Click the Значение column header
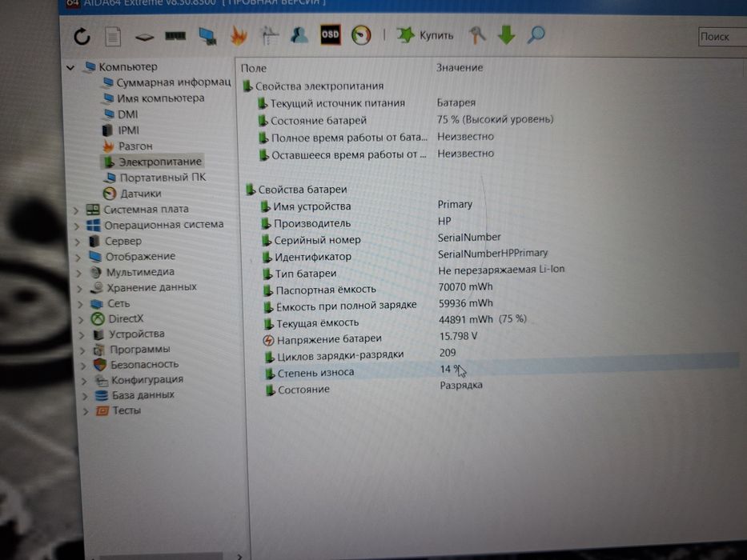This screenshot has height=560, width=747. tap(460, 68)
